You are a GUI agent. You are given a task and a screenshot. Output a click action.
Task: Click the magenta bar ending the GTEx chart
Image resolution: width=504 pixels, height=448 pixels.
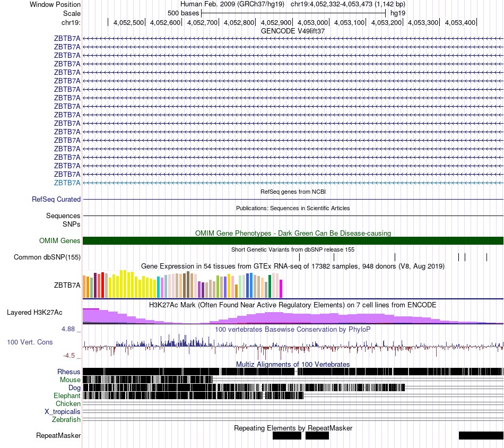[x=281, y=289]
